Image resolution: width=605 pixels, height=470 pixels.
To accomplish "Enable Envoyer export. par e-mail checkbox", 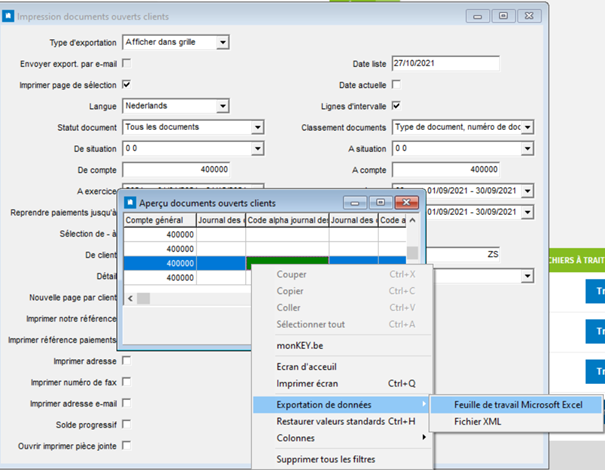I will coord(127,63).
